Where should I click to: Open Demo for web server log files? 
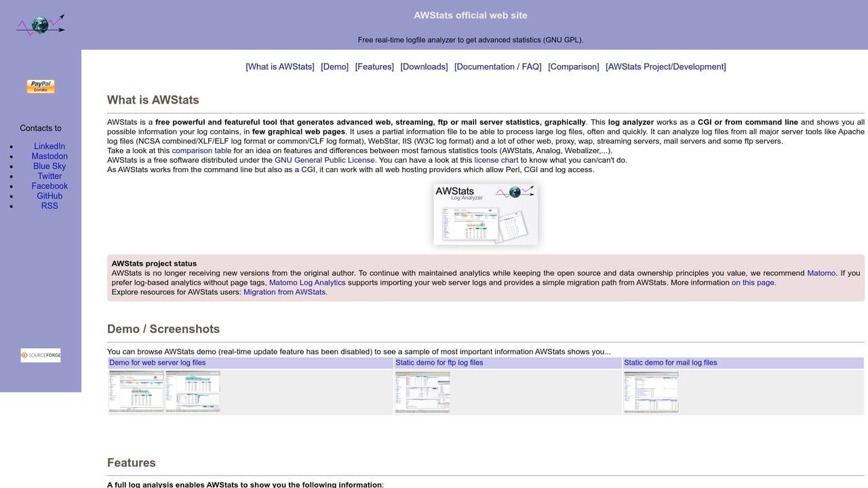pos(157,363)
